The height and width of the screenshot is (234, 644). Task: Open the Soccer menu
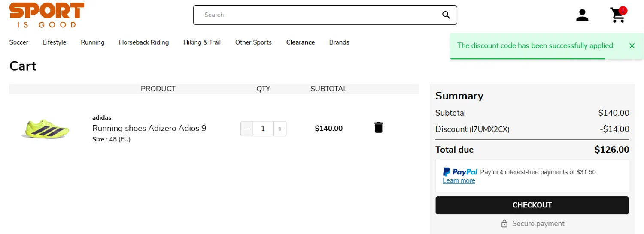(19, 42)
